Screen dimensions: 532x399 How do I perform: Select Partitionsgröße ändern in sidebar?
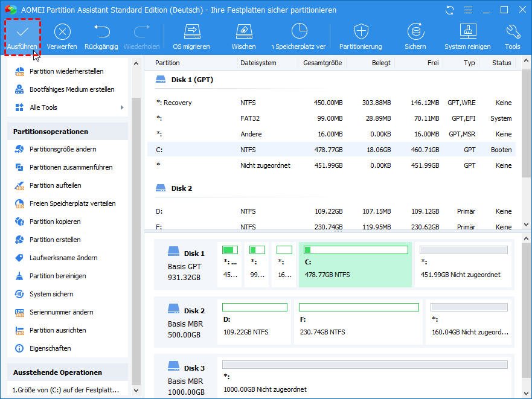point(63,149)
